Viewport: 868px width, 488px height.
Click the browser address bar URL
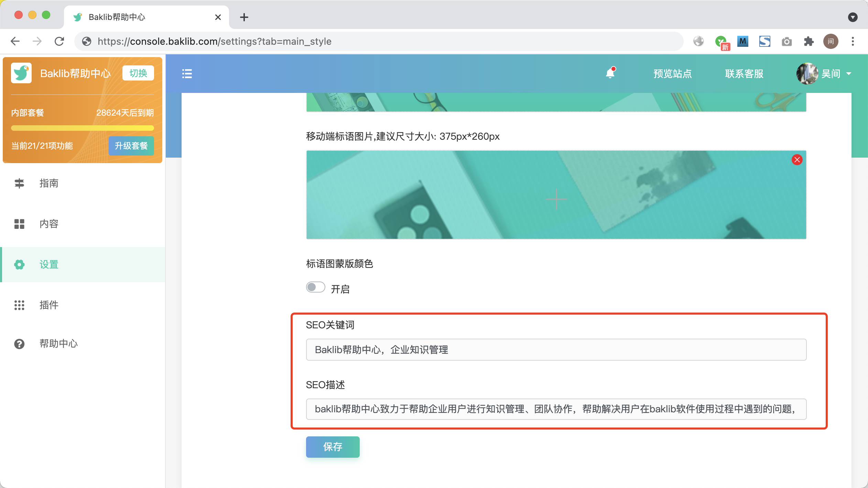click(x=215, y=41)
